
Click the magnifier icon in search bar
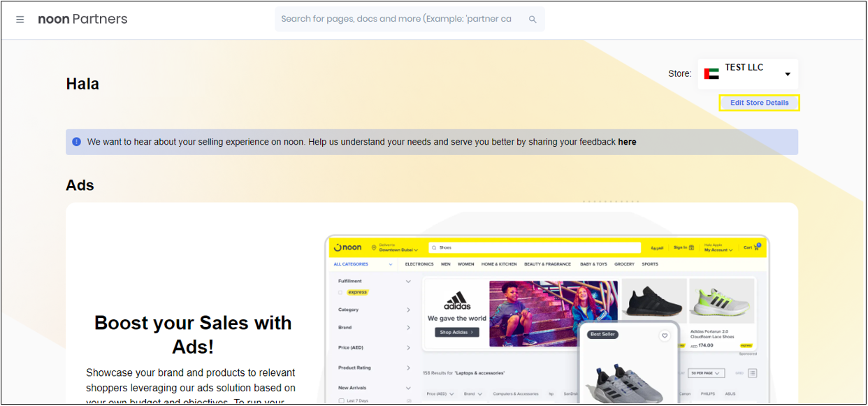pyautogui.click(x=533, y=20)
